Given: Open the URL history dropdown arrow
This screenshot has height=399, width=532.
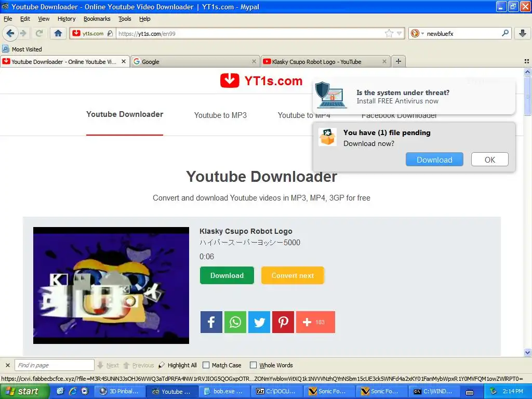Looking at the screenshot, I should (400, 33).
